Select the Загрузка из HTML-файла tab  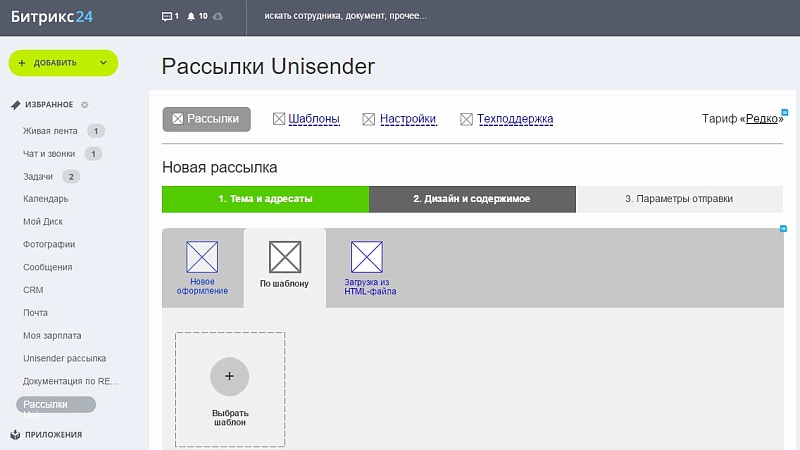[x=364, y=267]
